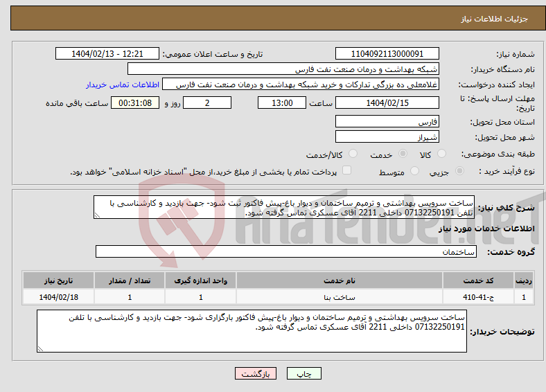Click the delivery city field شیراز
Image resolution: width=546 pixels, height=392 pixels.
[387, 136]
